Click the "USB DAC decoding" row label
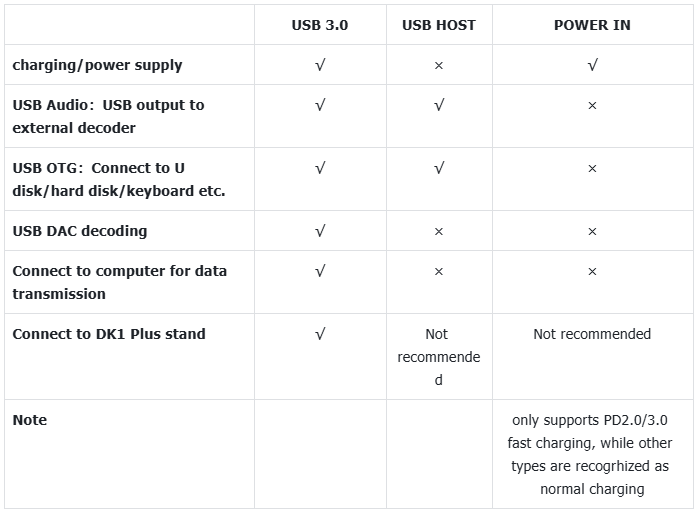The image size is (700, 514). click(x=80, y=231)
